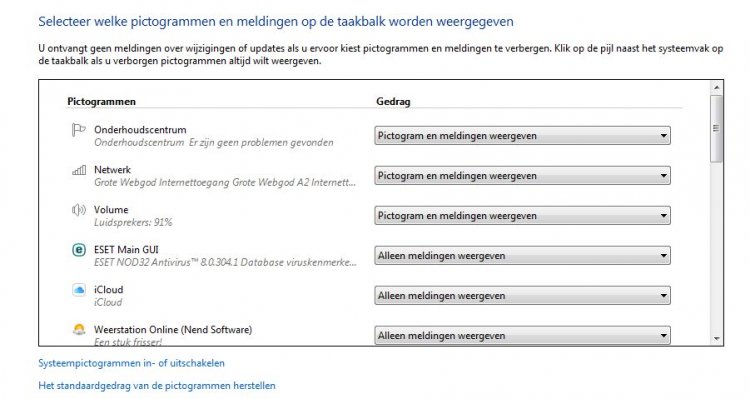Select the Weerstation Online (Nend Software) entry
The height and width of the screenshot is (399, 750).
coord(173,330)
